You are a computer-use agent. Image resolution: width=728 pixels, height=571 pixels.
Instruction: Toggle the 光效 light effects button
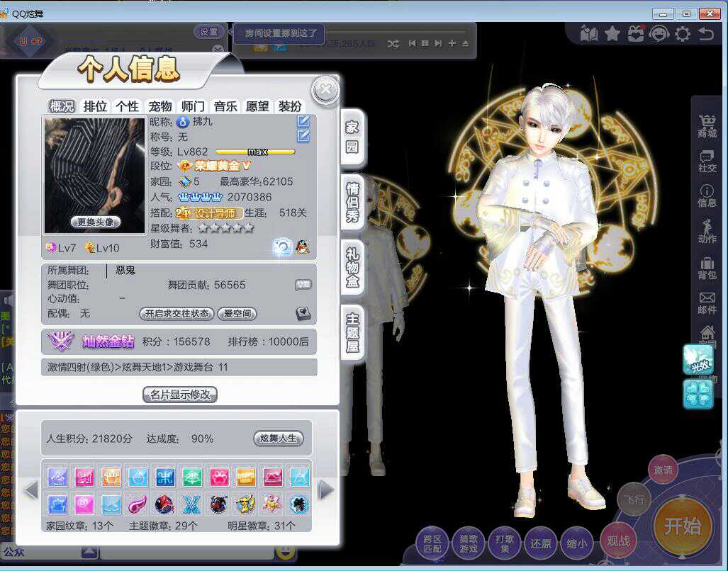[698, 359]
